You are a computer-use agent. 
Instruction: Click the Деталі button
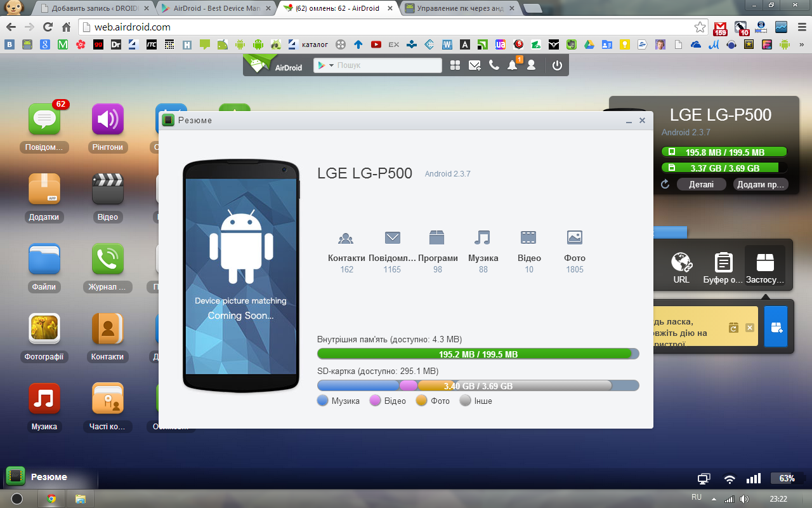(x=700, y=184)
